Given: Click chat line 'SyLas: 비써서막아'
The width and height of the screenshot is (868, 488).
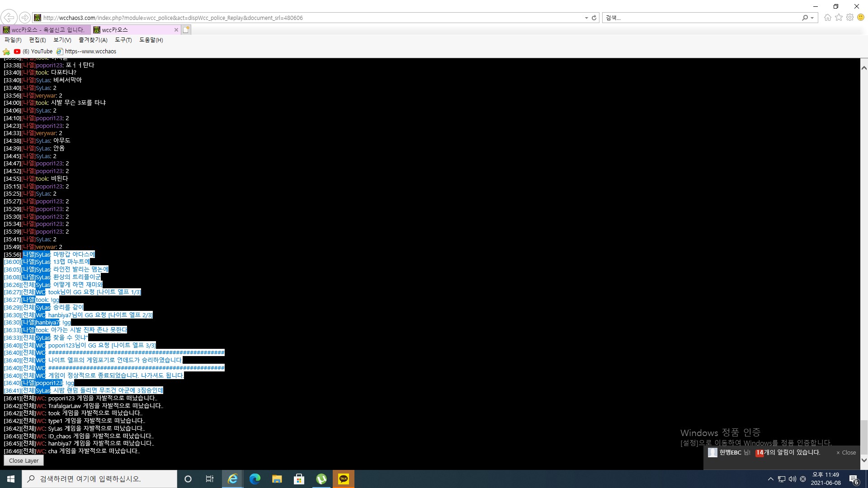Looking at the screenshot, I should point(43,80).
